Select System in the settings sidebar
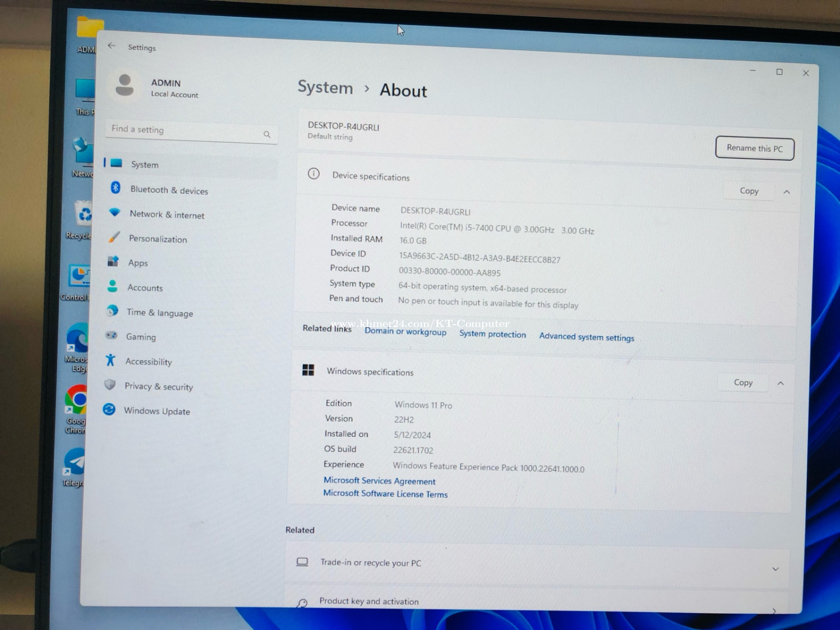Viewport: 840px width, 630px height. tap(144, 165)
